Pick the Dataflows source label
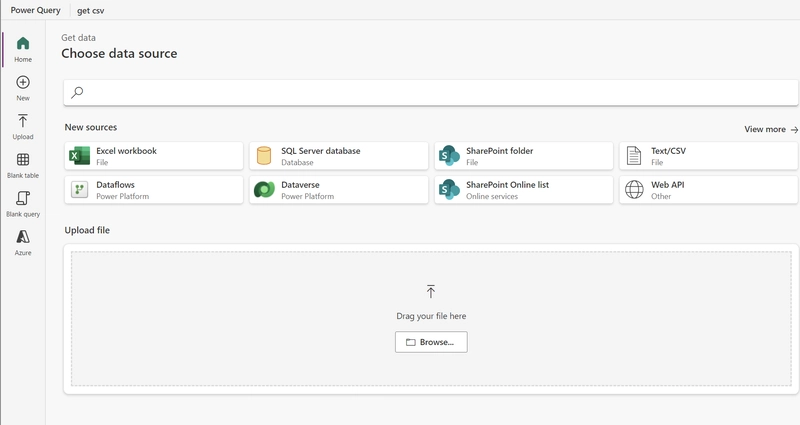This screenshot has height=425, width=800. pyautogui.click(x=115, y=185)
